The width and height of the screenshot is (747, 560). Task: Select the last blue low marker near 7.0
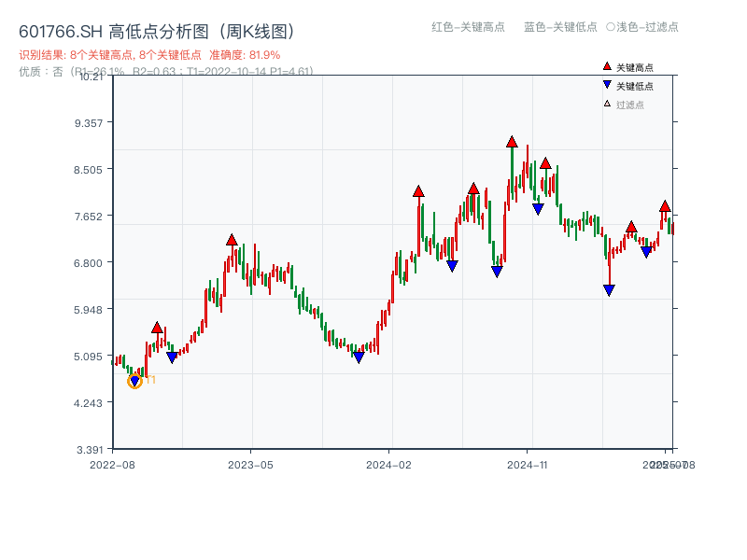coord(646,252)
